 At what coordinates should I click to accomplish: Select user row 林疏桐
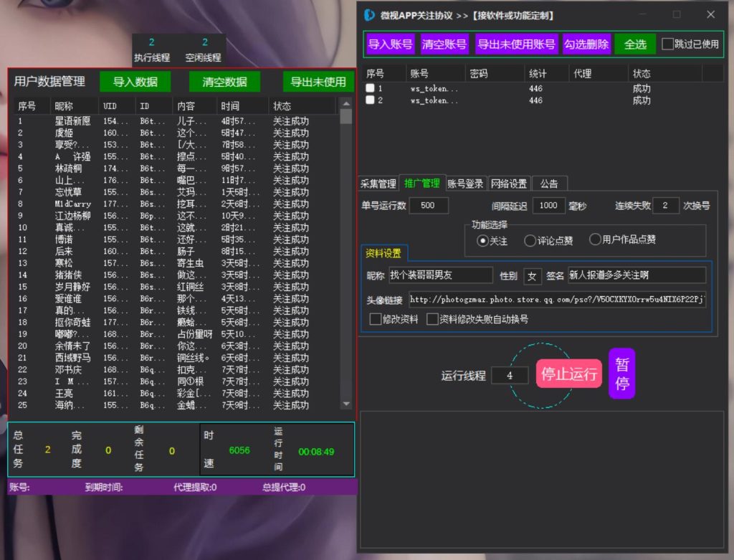[176, 168]
